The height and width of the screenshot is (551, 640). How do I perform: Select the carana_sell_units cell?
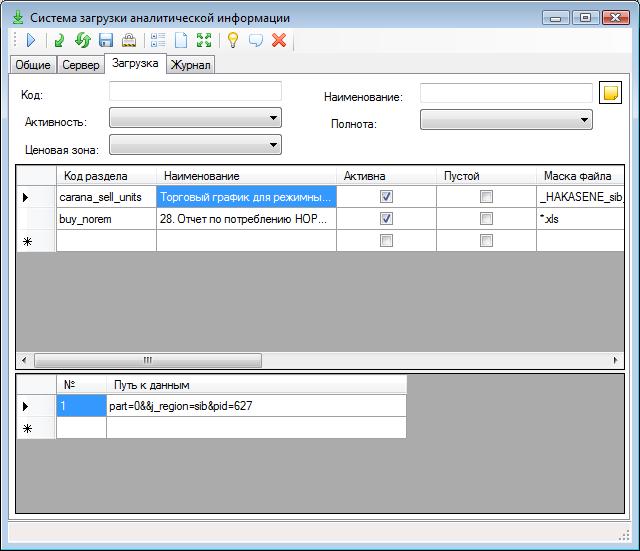pyautogui.click(x=106, y=197)
